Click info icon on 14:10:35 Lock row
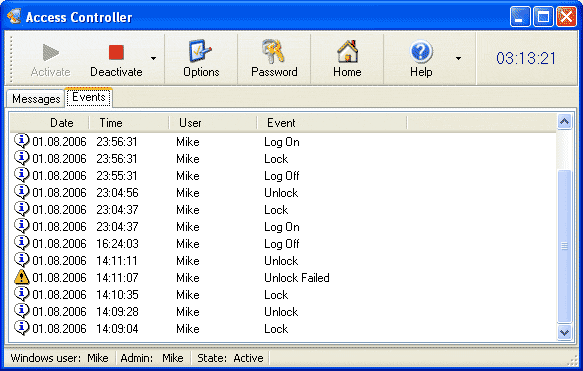 click(x=22, y=294)
